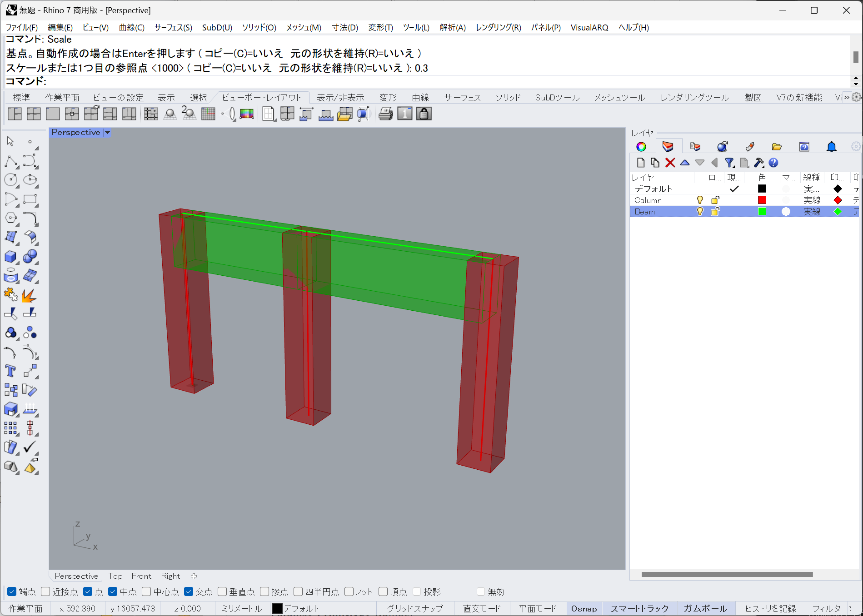
Task: Enable the 垂直点 osnap checkbox
Action: tap(222, 591)
